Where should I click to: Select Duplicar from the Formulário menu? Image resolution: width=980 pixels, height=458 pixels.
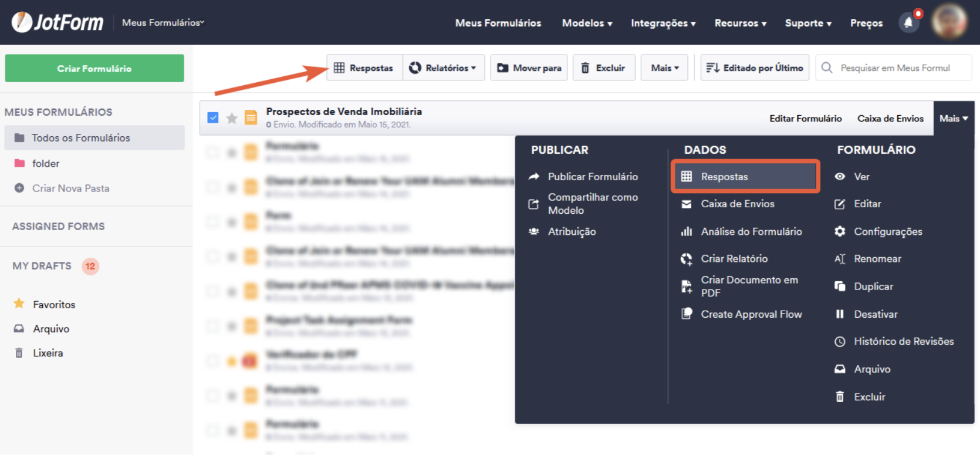point(873,287)
